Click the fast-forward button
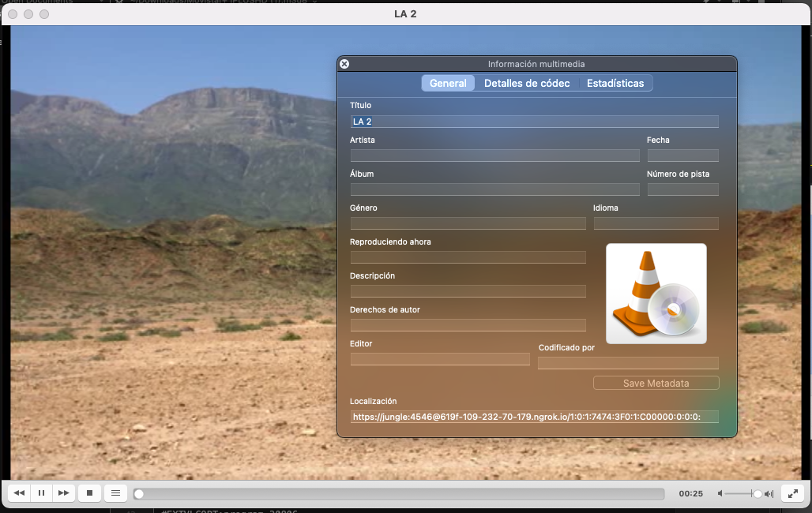Screen dimensions: 812x513 (x=63, y=493)
